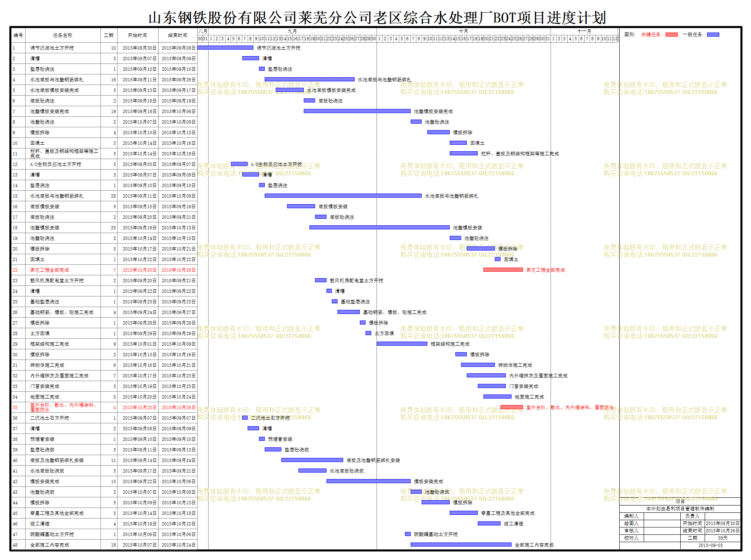Select the red 其它工程全部完成 Gantt bar
The image size is (751, 560).
click(x=503, y=270)
